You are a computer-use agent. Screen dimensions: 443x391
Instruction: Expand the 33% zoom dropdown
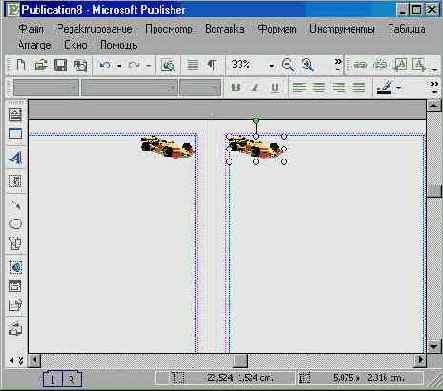pos(272,66)
